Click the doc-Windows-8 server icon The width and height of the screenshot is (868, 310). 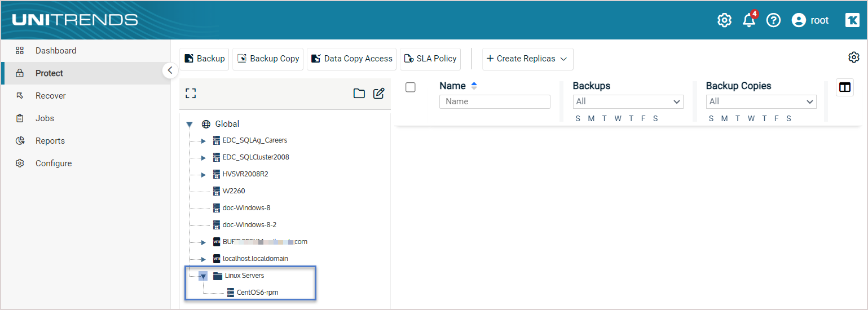[x=217, y=208]
